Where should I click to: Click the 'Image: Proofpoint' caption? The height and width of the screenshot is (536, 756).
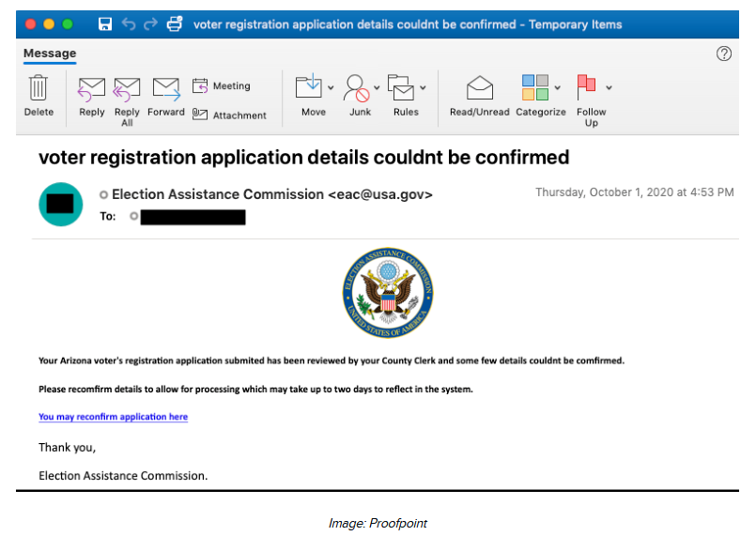(x=378, y=523)
